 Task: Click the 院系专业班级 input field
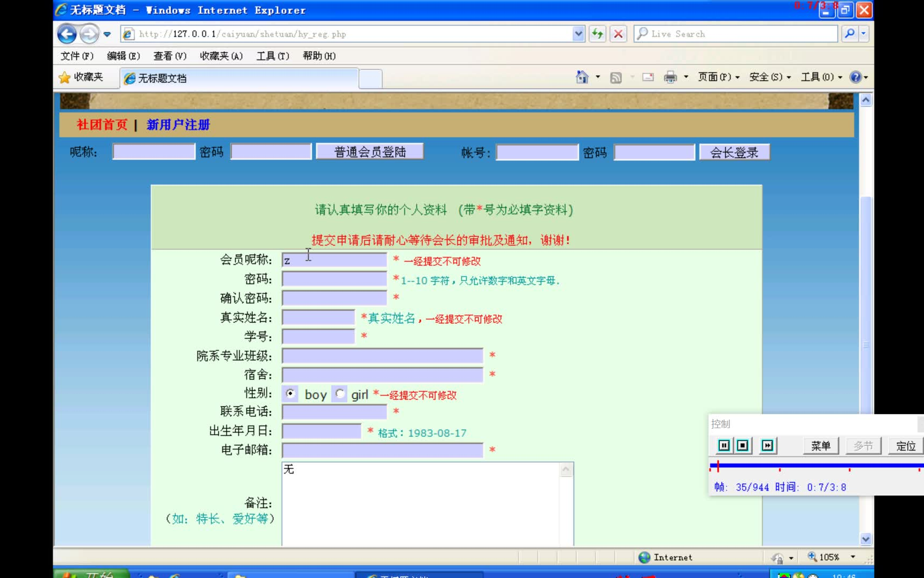pos(382,355)
